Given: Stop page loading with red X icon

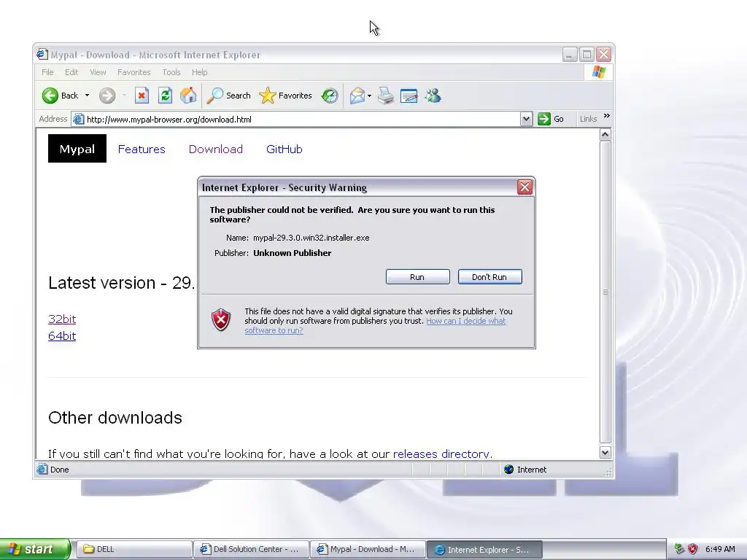Looking at the screenshot, I should pyautogui.click(x=142, y=96).
